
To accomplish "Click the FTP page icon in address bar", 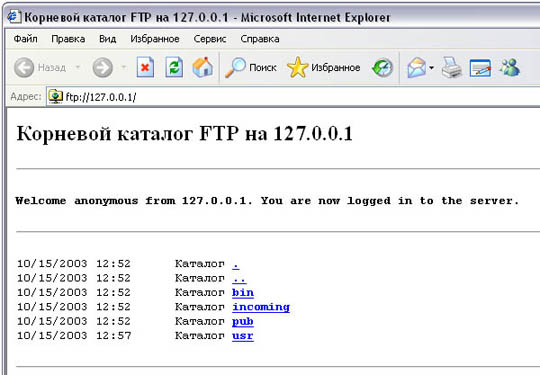I will click(55, 96).
